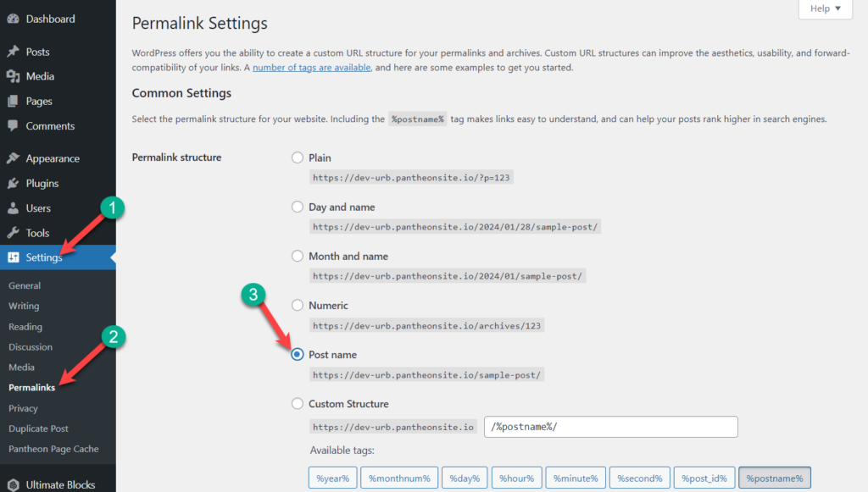Select the Custom Structure radio button
This screenshot has height=492, width=868.
297,404
